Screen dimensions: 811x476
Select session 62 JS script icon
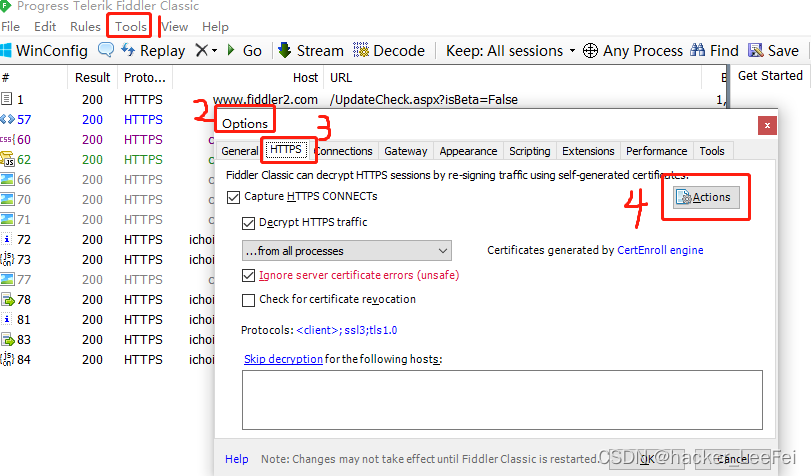(7, 159)
